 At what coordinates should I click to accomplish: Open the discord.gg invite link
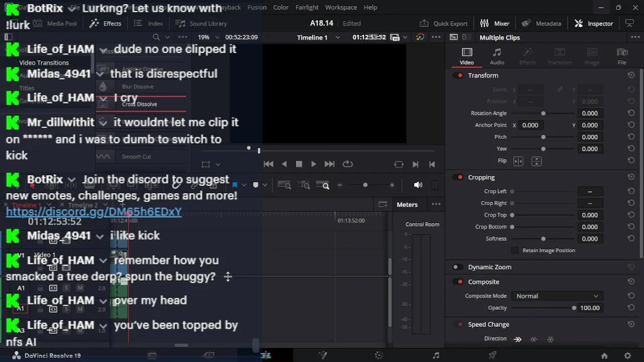[94, 212]
